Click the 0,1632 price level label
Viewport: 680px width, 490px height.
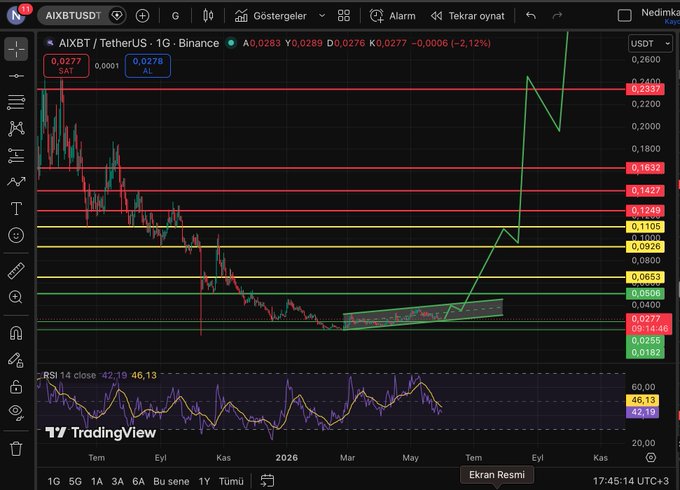tap(645, 168)
